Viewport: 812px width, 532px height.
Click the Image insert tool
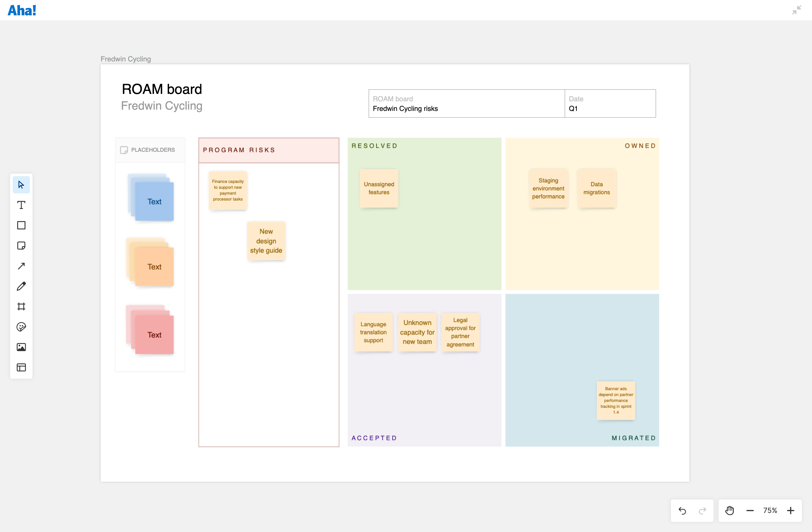coord(21,347)
